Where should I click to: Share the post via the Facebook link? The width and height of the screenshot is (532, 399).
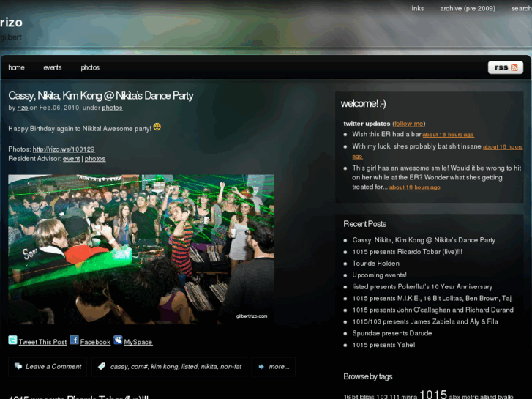(95, 342)
